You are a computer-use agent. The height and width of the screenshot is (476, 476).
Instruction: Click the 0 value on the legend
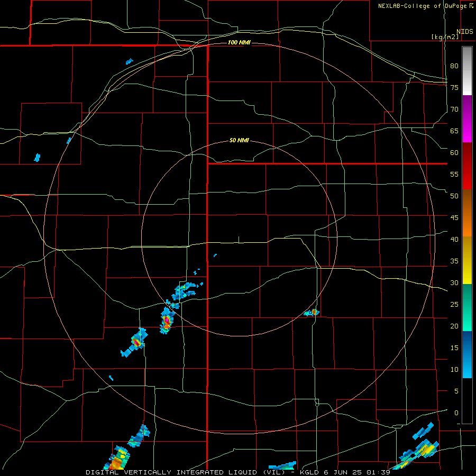pos(456,413)
